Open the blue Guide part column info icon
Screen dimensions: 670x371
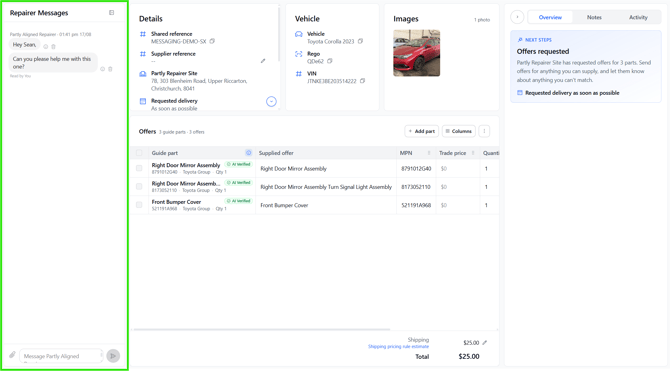248,153
